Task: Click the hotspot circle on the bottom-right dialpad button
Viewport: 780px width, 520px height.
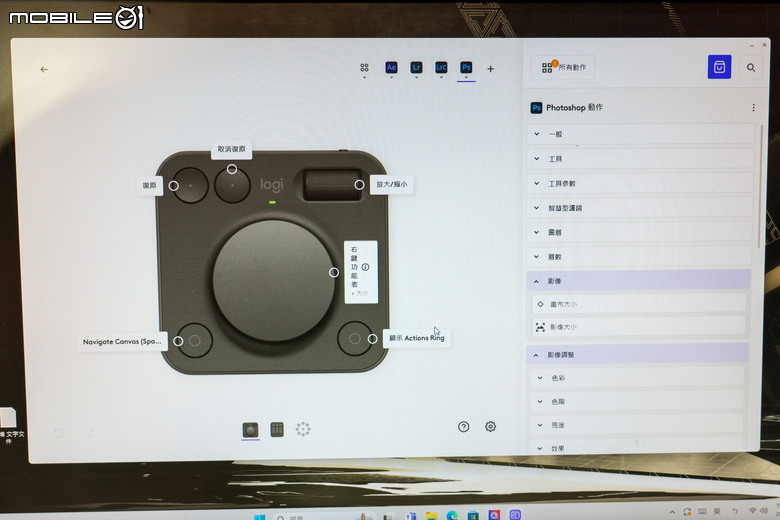Action: click(x=373, y=339)
